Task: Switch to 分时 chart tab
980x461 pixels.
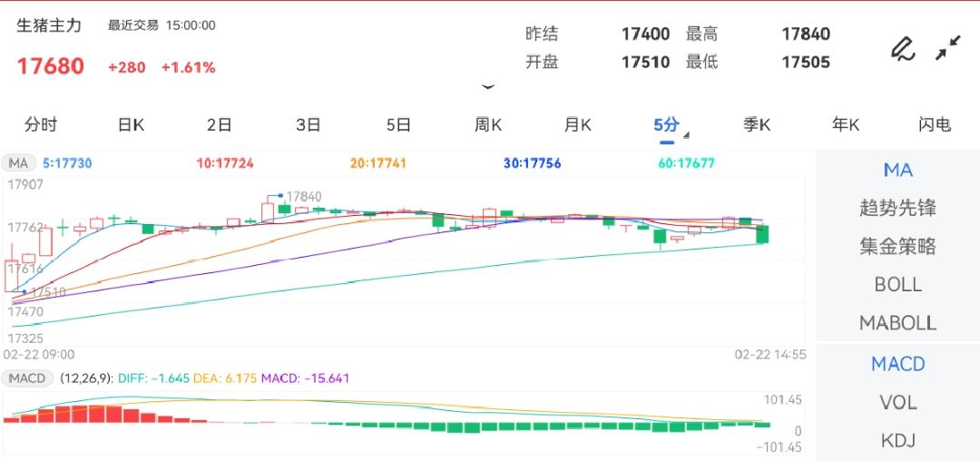Action: 41,125
